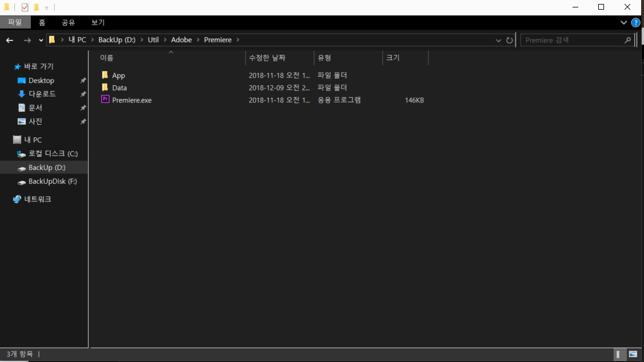
Task: Expand the ribbon with the chevron
Action: (x=623, y=23)
